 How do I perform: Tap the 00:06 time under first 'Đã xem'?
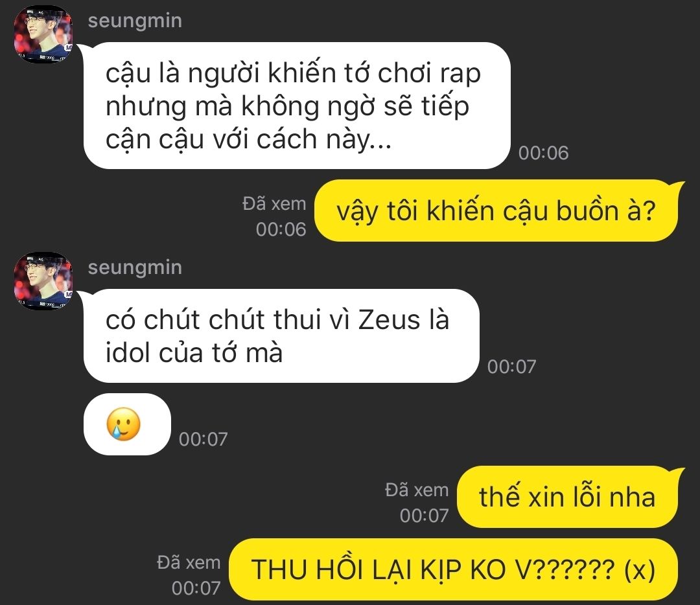[x=281, y=230]
